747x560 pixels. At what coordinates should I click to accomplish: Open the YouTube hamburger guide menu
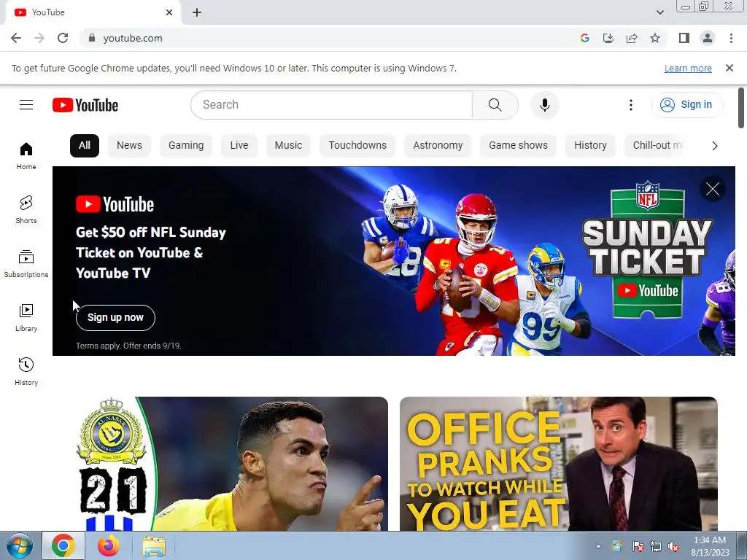[x=26, y=105]
